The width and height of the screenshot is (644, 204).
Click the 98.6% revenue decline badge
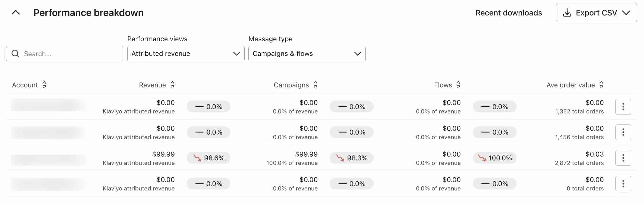pyautogui.click(x=209, y=158)
